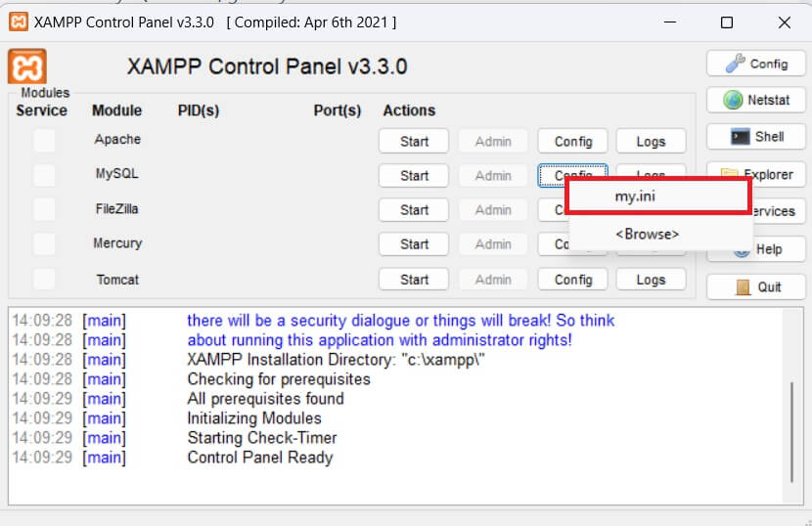Click the MySQL Admin button
The height and width of the screenshot is (526, 812).
493,176
